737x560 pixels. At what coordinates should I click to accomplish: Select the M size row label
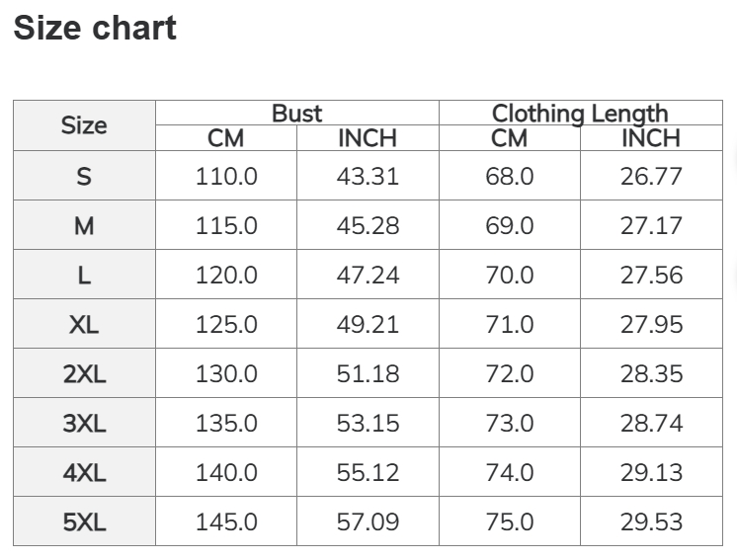click(x=84, y=226)
